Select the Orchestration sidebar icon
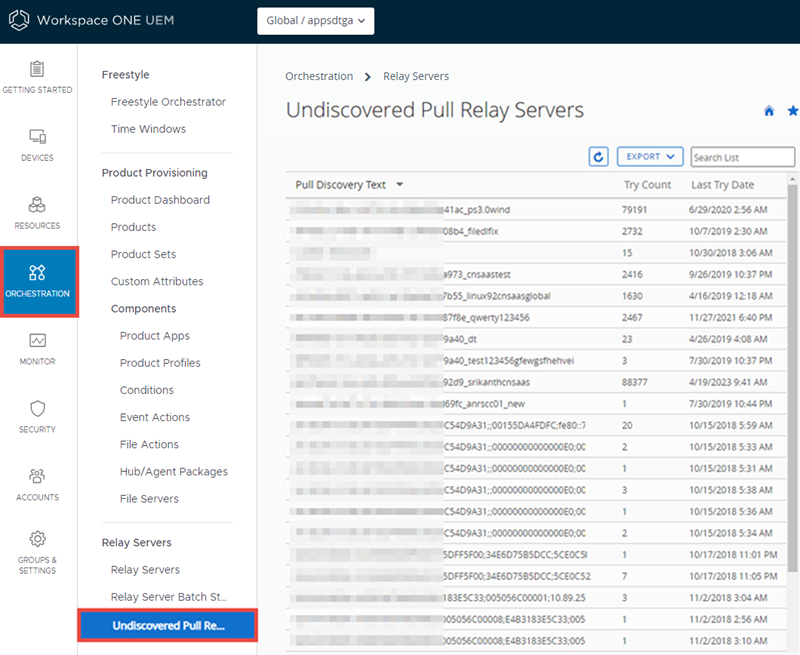The image size is (800, 655). [x=39, y=282]
